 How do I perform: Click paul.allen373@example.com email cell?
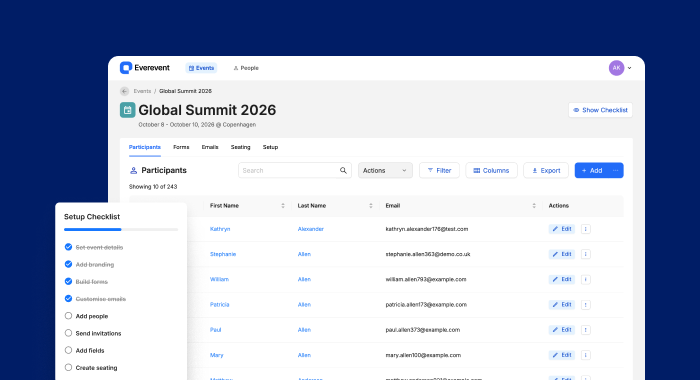pos(423,330)
